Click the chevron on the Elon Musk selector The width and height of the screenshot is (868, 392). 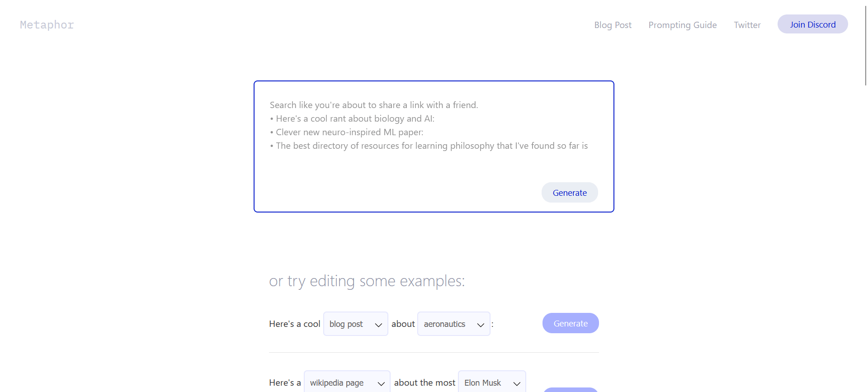click(x=517, y=383)
